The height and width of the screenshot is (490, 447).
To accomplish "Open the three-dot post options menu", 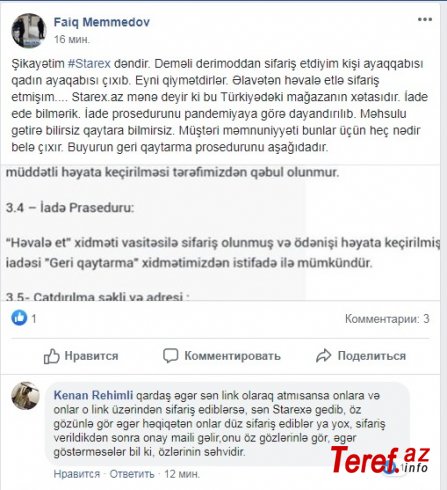I will pos(425,19).
